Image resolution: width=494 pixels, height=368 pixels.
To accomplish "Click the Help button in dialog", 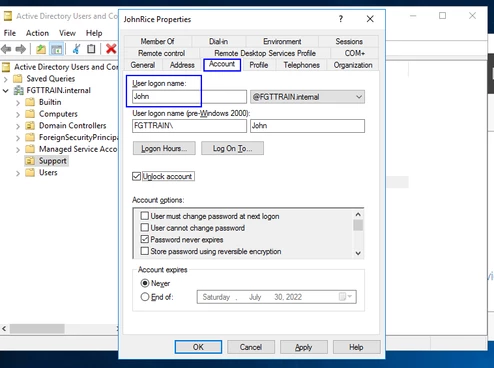I will pyautogui.click(x=356, y=347).
